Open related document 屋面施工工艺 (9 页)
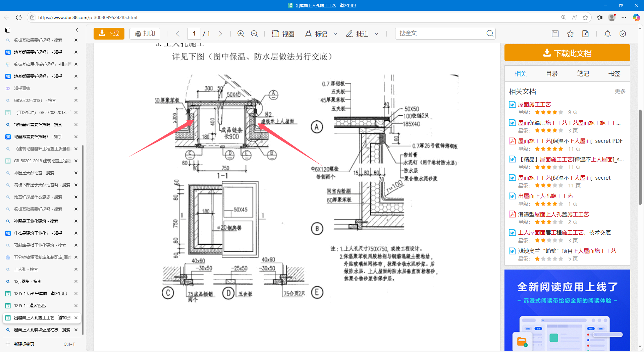644x352 pixels. (x=534, y=104)
